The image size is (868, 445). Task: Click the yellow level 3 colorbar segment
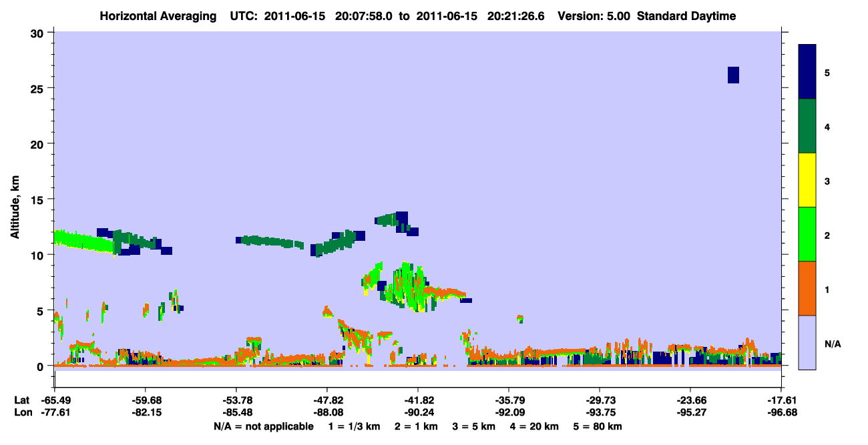[x=807, y=180]
